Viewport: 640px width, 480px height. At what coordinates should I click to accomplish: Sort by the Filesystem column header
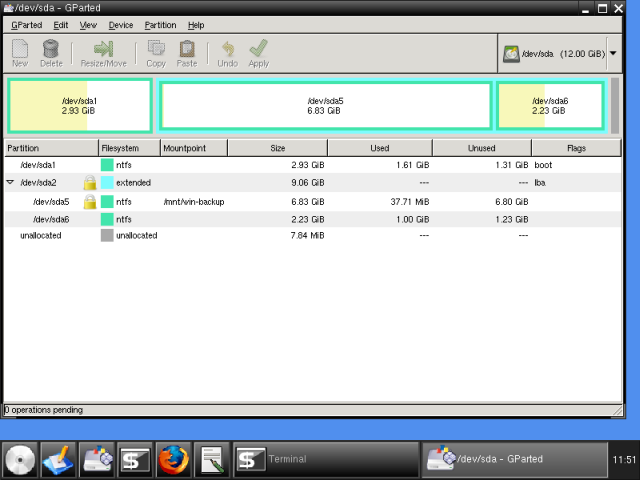click(129, 148)
